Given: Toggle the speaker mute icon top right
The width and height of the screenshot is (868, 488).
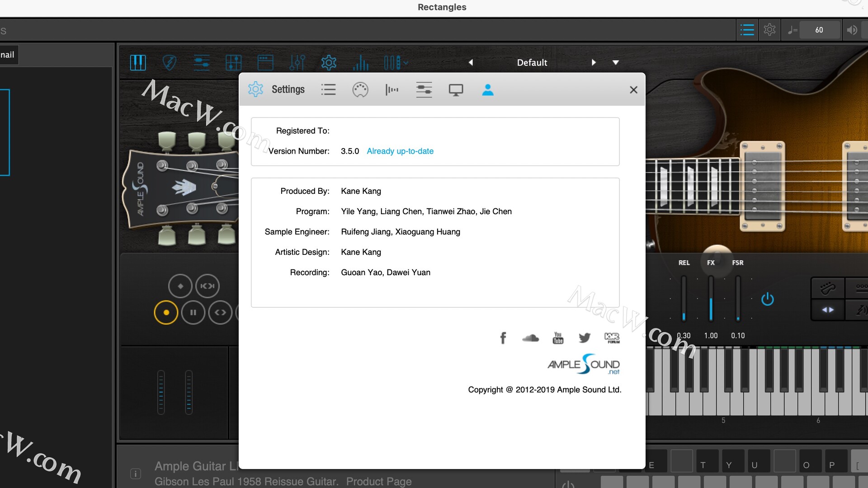Looking at the screenshot, I should click(852, 30).
